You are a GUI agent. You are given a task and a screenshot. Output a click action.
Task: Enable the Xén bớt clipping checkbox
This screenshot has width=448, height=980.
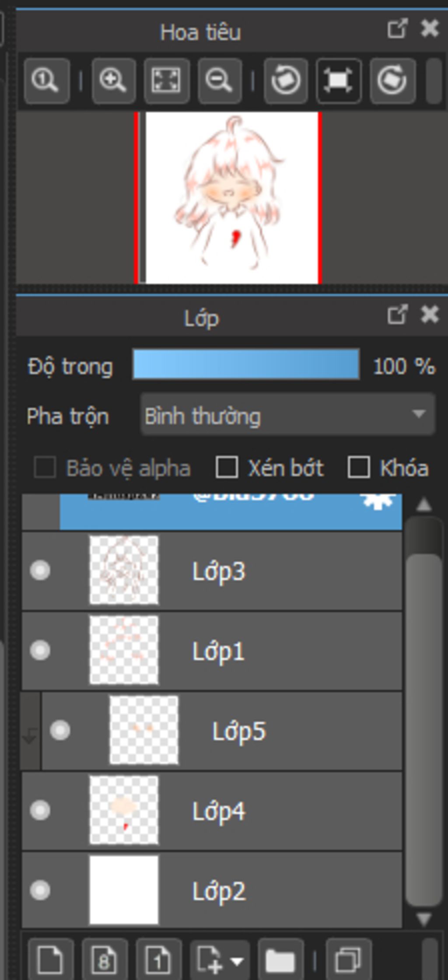coord(227,467)
